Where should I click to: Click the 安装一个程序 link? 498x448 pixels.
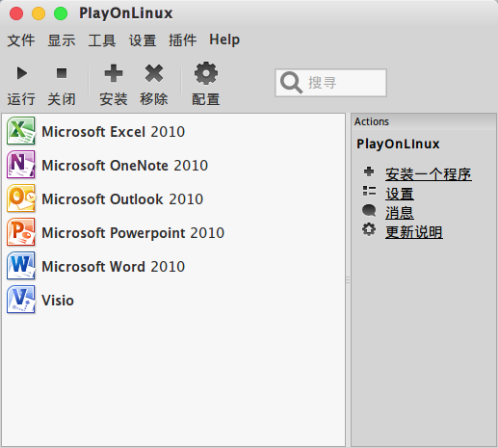click(429, 174)
